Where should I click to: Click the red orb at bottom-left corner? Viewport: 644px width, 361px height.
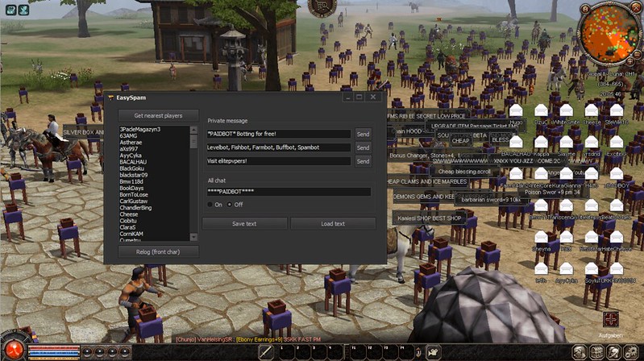[14, 351]
